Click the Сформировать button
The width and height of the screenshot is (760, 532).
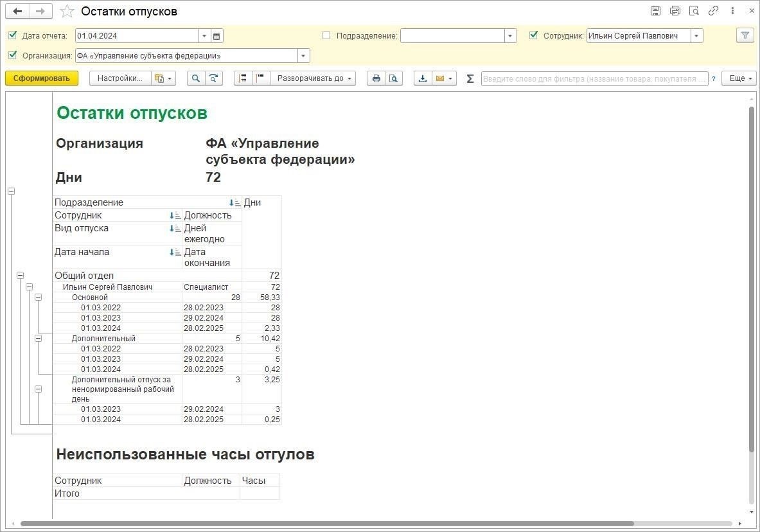point(42,78)
